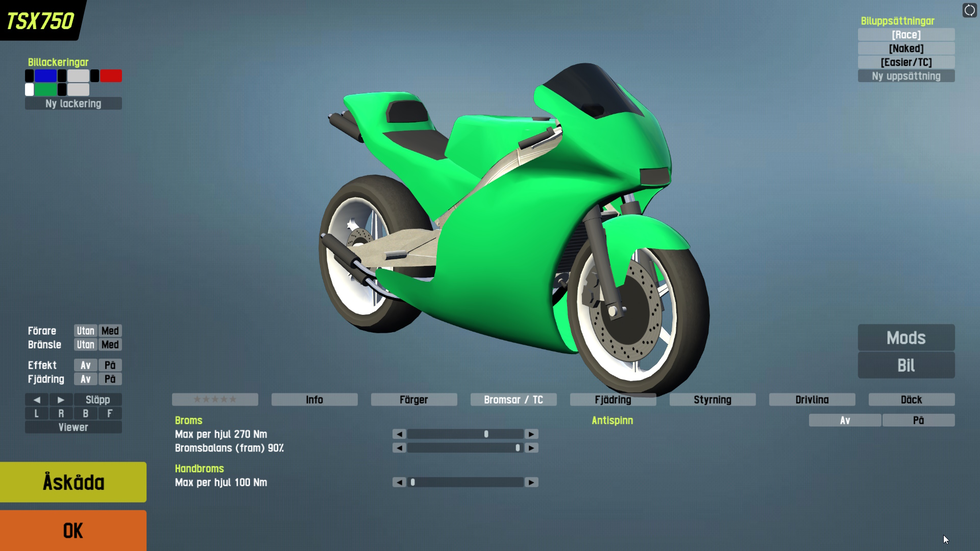The image size is (980, 551).
Task: Click next view right arrow icon
Action: click(61, 399)
